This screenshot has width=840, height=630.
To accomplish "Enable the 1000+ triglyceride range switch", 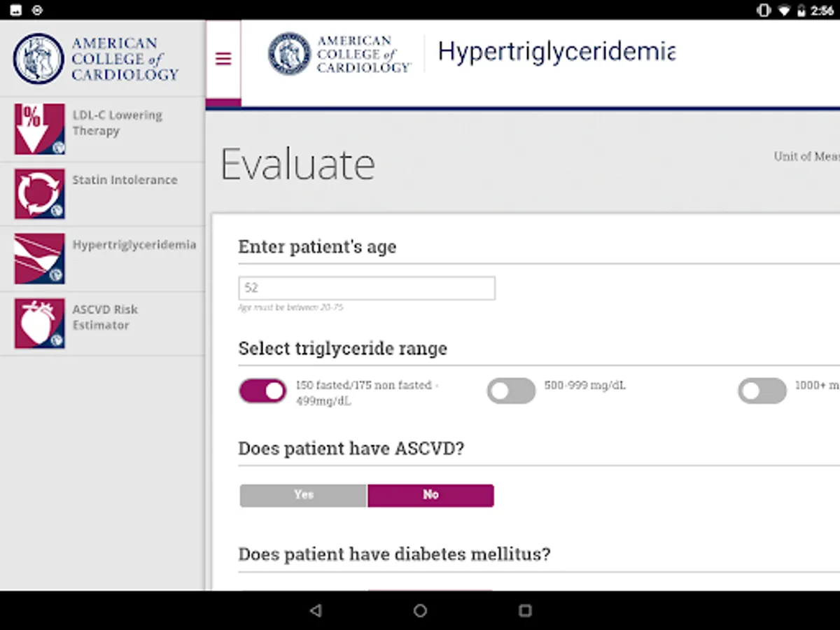I will [x=762, y=391].
